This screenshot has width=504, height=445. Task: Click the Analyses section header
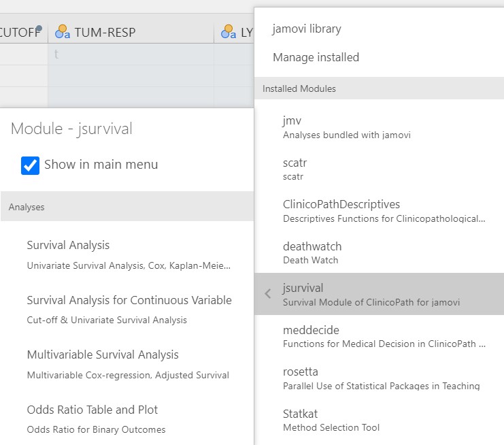[x=127, y=206]
